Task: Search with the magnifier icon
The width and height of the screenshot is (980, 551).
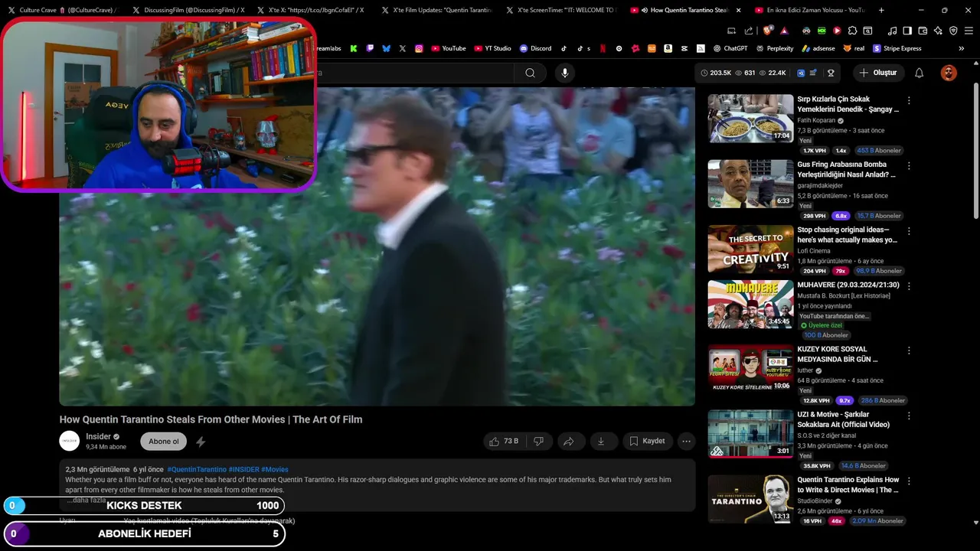Action: 530,73
